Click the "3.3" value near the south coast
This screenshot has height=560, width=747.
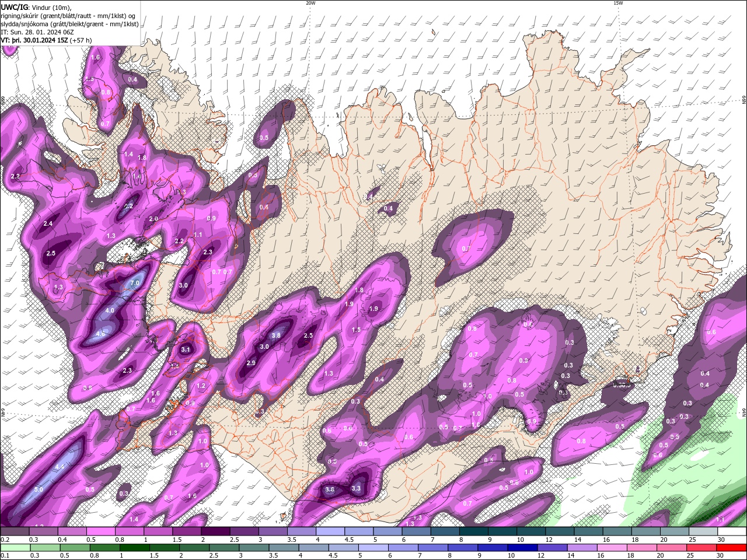pyautogui.click(x=357, y=488)
